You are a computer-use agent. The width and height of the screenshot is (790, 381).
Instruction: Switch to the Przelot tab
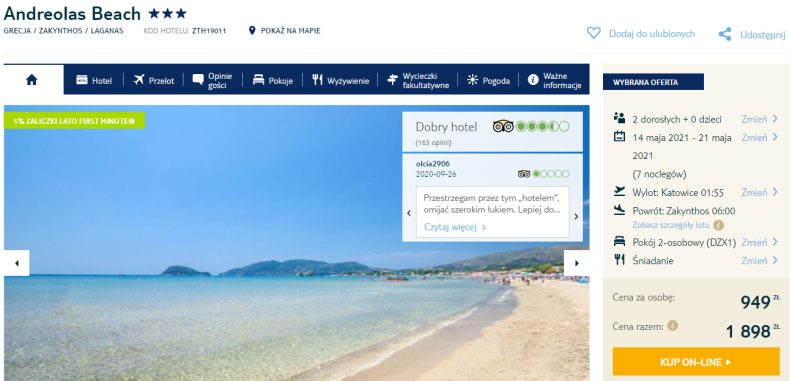(x=154, y=80)
